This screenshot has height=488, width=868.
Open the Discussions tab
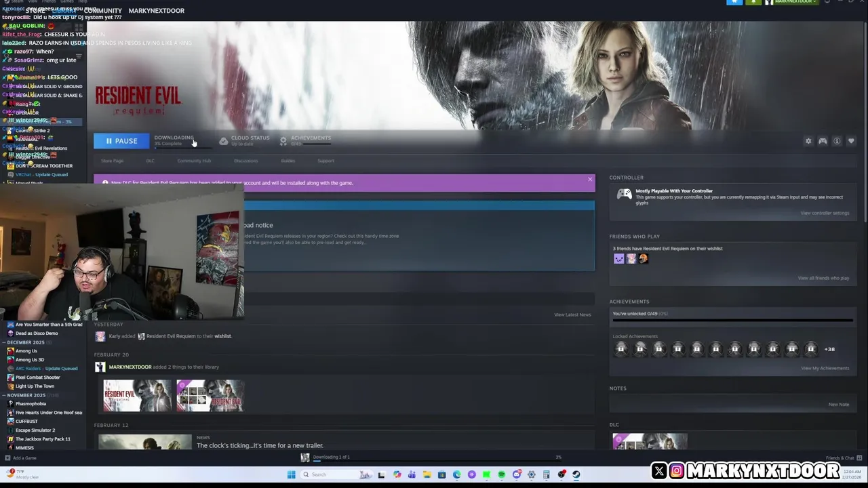click(245, 161)
